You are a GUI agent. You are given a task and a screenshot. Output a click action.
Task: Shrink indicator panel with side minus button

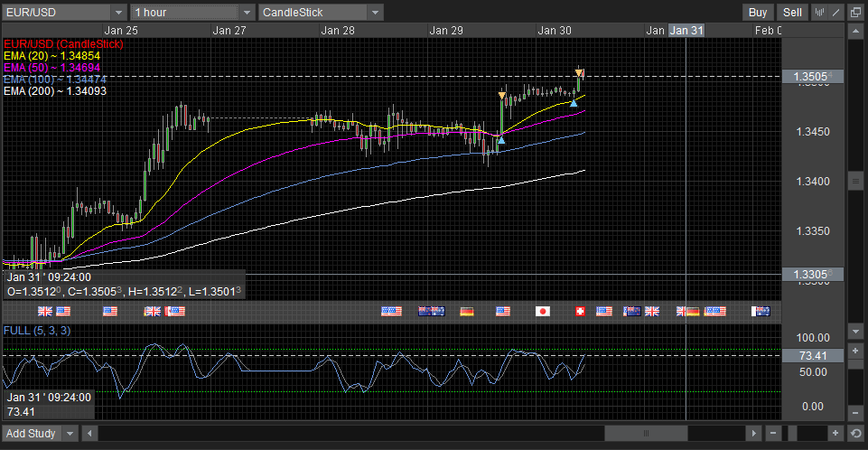pyautogui.click(x=856, y=413)
